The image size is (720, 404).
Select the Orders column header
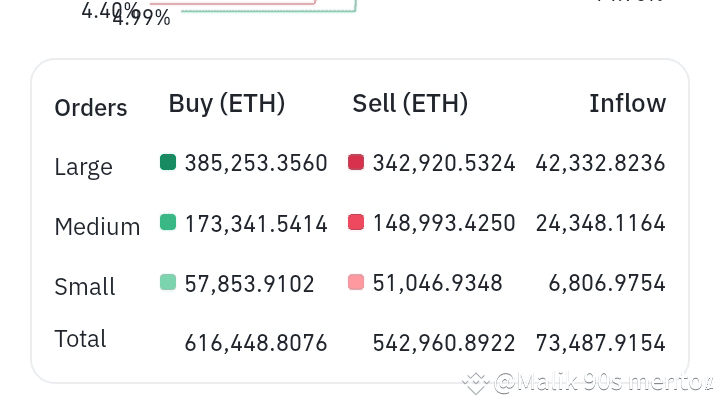(x=90, y=108)
